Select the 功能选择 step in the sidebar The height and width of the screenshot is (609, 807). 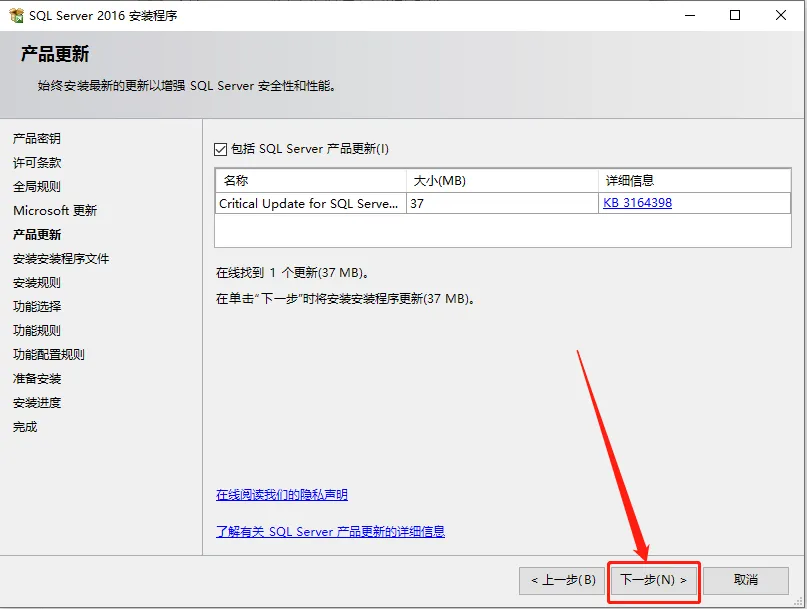pyautogui.click(x=37, y=307)
